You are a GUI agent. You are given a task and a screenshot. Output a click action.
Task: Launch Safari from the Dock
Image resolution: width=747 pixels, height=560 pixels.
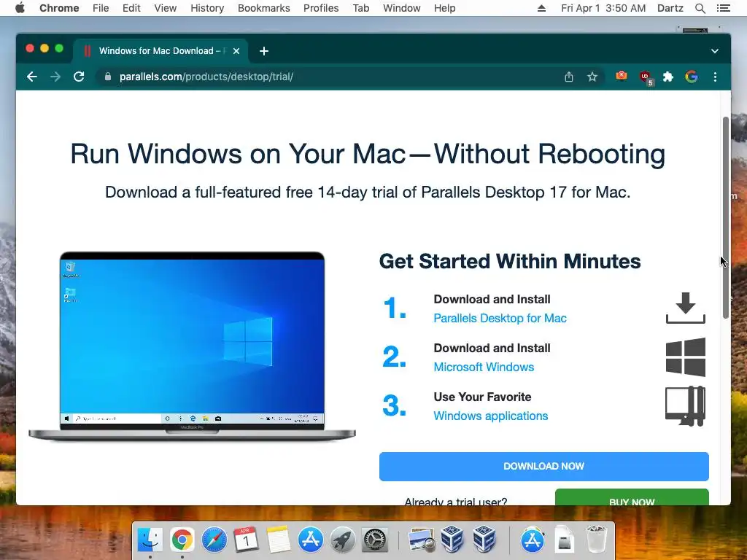tap(214, 540)
